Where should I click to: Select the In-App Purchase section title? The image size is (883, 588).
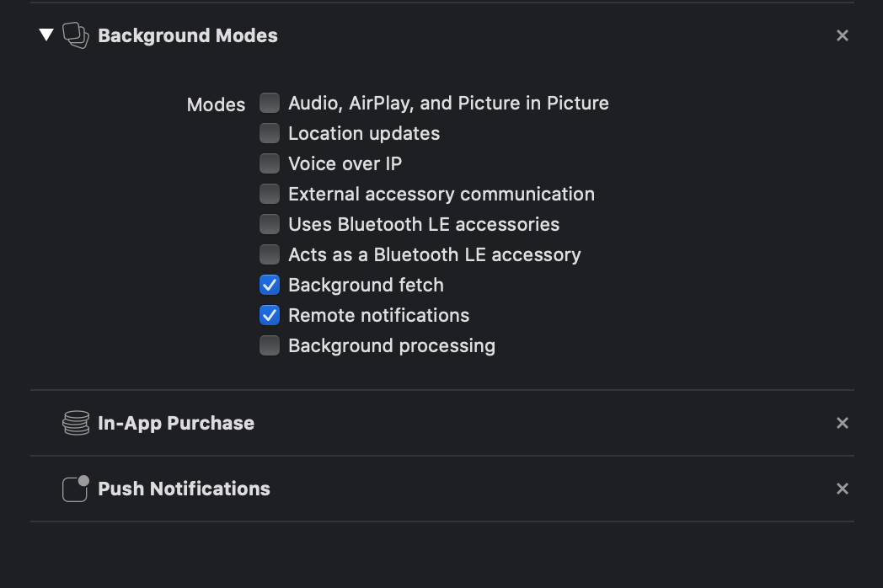(175, 423)
